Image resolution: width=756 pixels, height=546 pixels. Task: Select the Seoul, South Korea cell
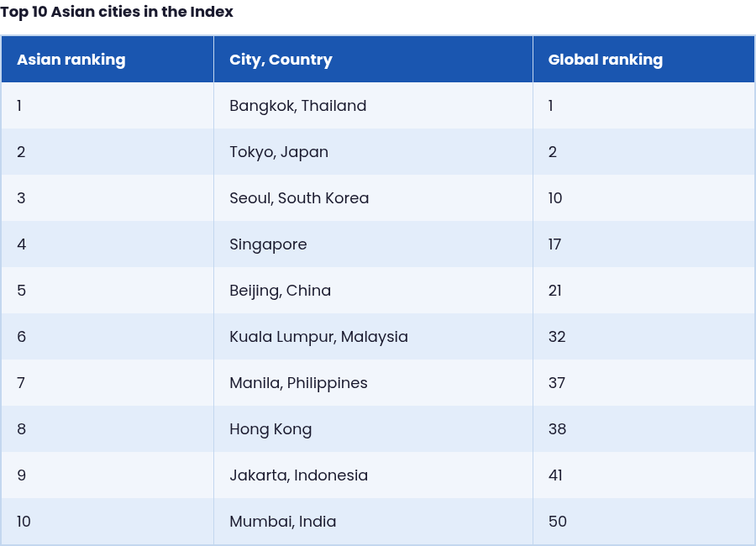point(373,198)
